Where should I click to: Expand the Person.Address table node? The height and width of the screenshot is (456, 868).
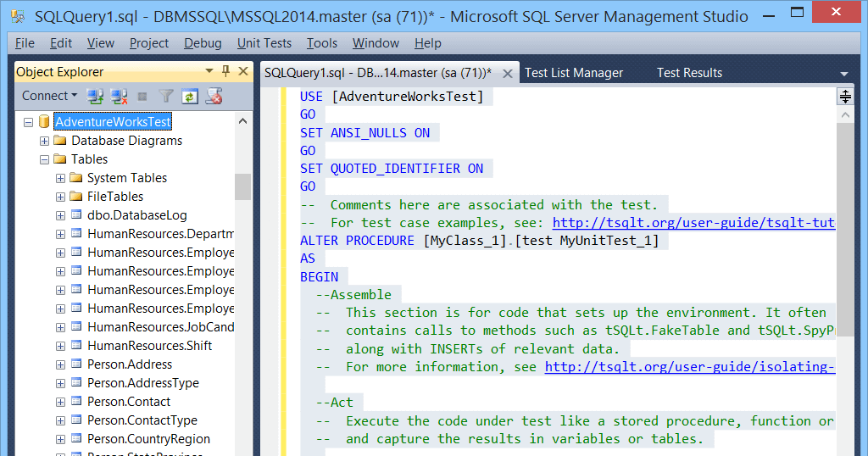[60, 364]
